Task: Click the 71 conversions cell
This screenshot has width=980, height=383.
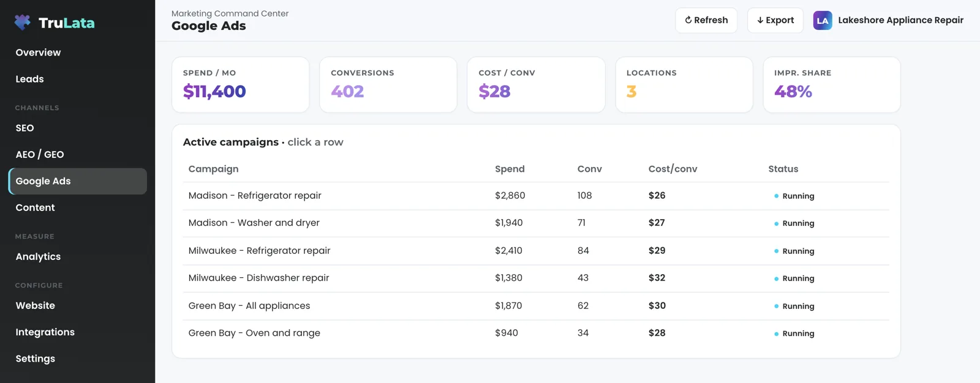Action: click(581, 223)
